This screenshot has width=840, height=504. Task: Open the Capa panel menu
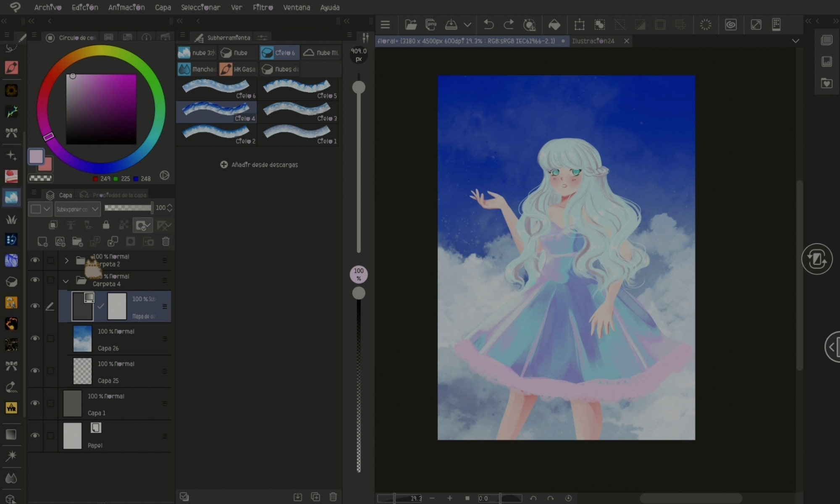click(x=34, y=192)
